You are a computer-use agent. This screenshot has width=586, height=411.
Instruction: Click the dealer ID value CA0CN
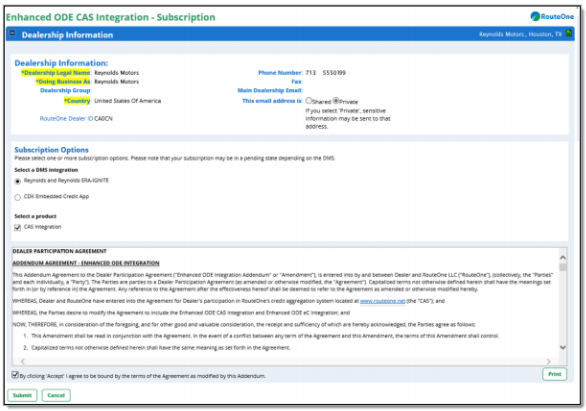[104, 118]
